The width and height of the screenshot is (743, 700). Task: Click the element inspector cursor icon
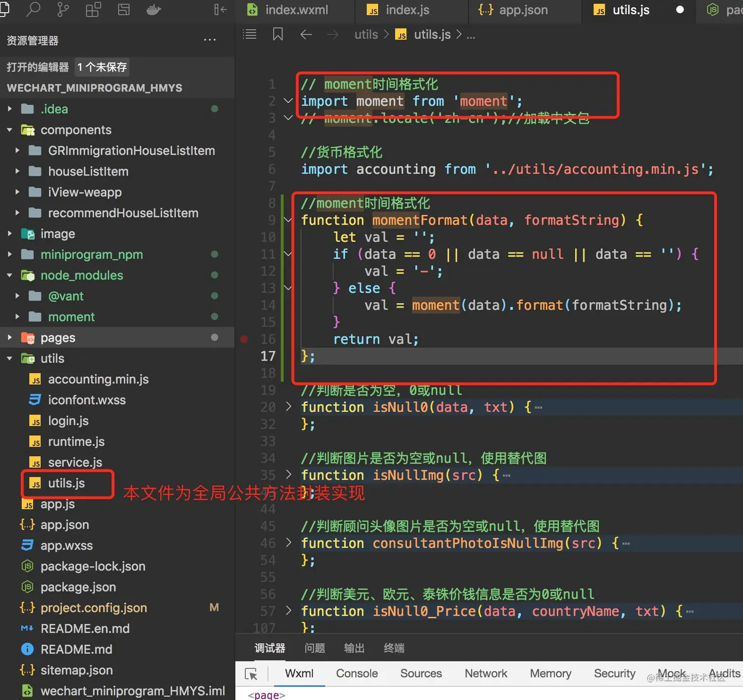(251, 674)
